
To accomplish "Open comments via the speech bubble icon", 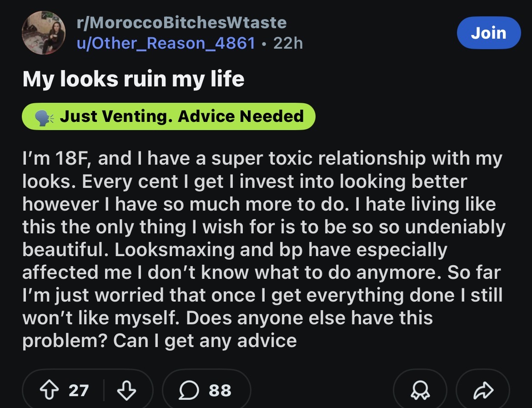I will click(x=189, y=390).
